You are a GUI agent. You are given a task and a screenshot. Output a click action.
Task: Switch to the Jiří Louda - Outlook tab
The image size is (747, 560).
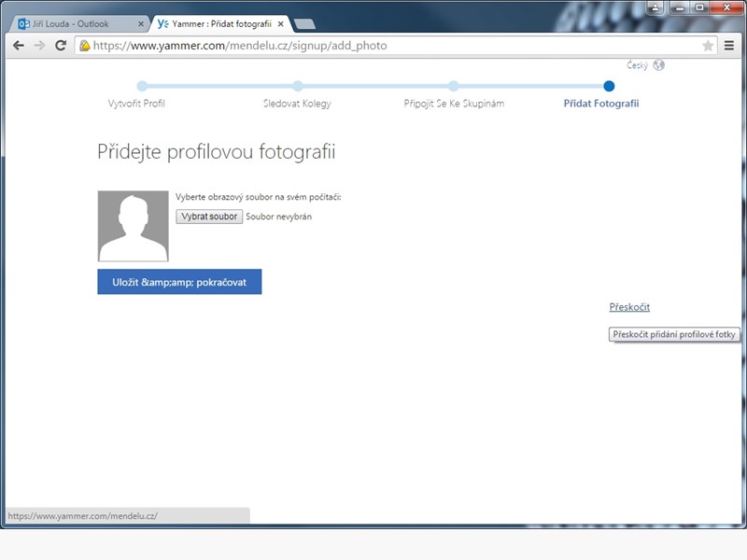pyautogui.click(x=75, y=23)
